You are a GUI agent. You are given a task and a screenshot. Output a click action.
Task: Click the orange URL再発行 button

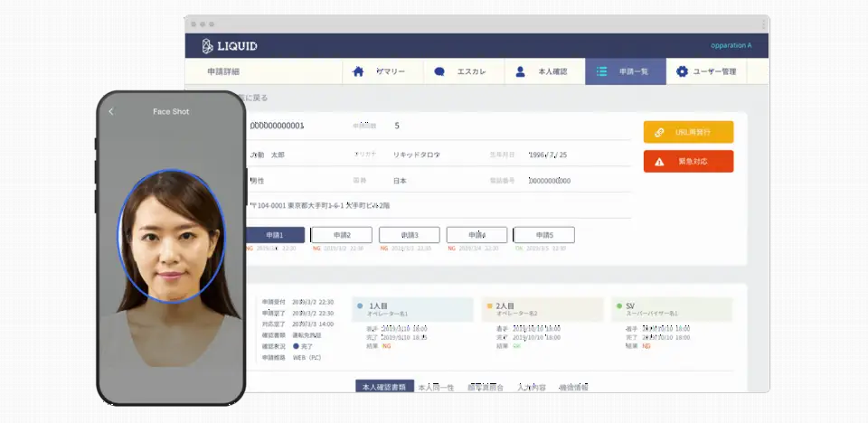pos(688,132)
